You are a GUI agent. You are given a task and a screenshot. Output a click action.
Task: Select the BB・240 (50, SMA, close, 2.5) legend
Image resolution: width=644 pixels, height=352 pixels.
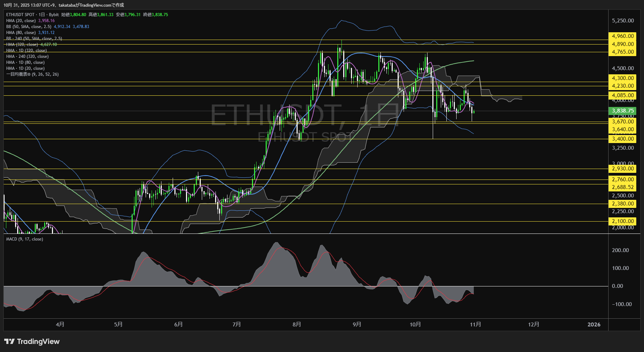34,39
